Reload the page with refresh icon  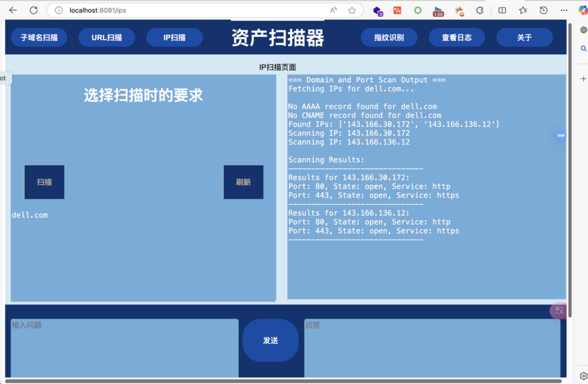point(34,10)
